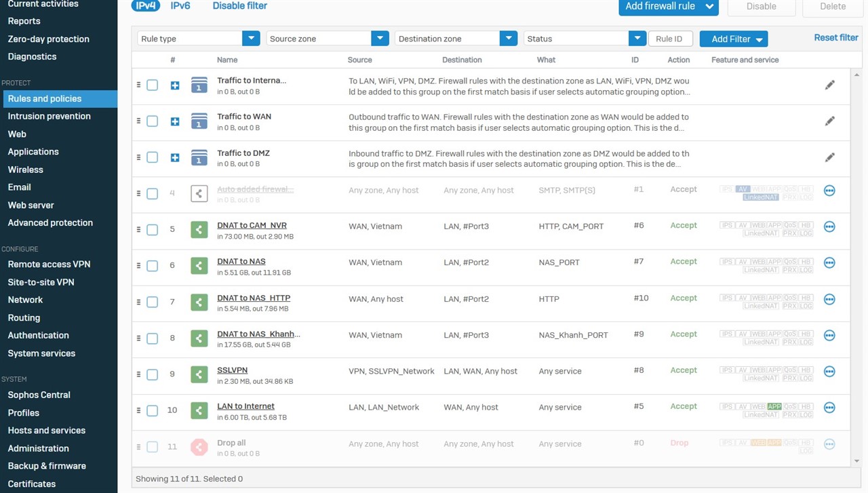Click the scrollbar down arrow of rule list

point(856,461)
